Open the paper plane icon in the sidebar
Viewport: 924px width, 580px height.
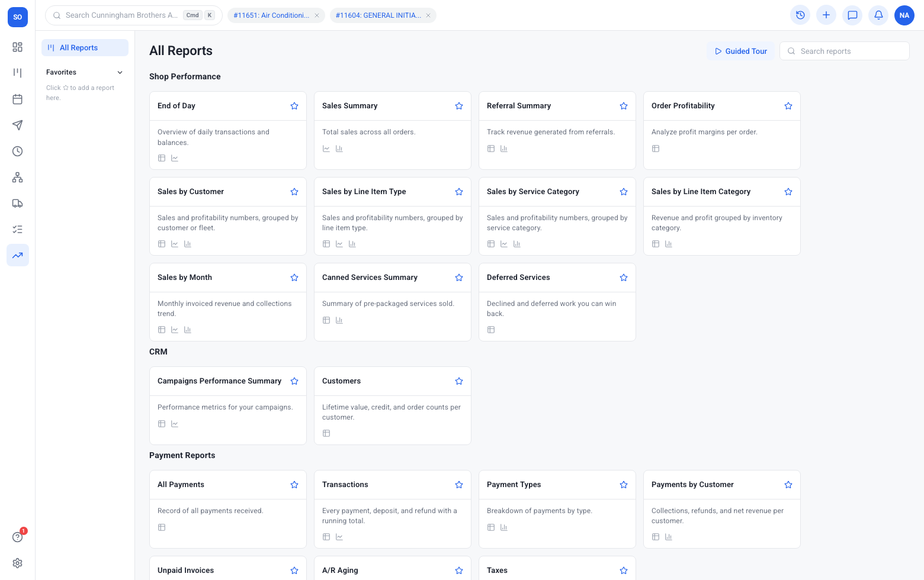pos(18,125)
